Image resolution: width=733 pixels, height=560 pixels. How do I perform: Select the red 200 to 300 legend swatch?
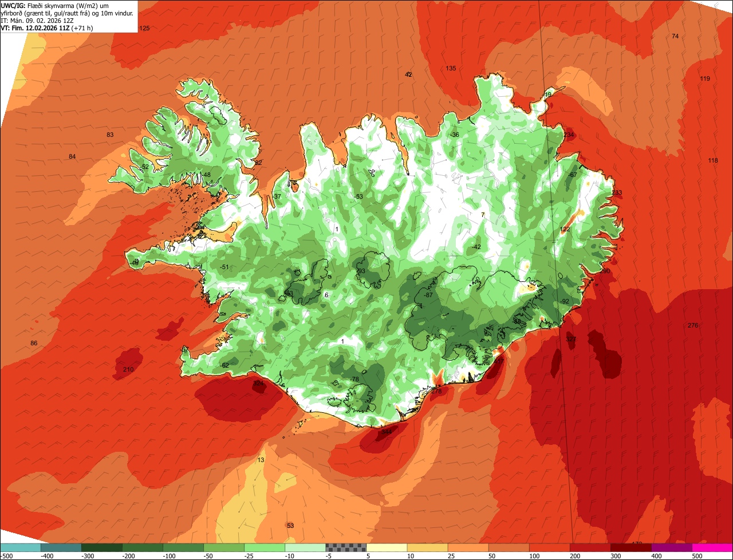[590, 547]
